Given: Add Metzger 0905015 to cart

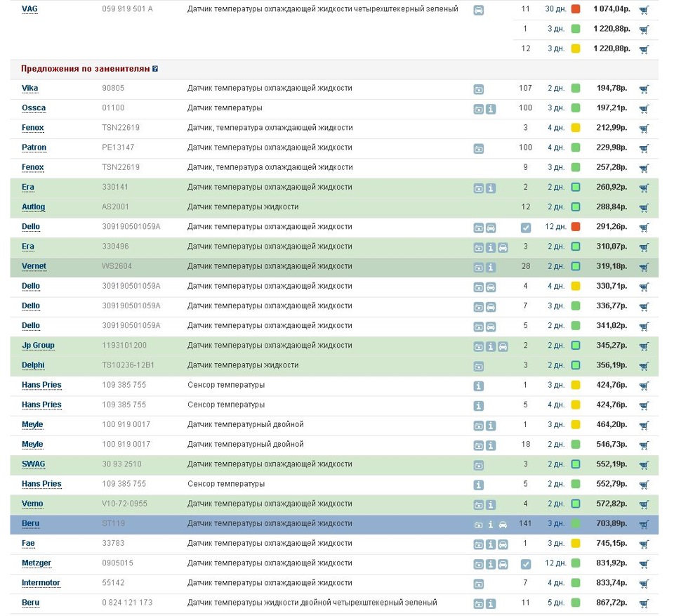Looking at the screenshot, I should (644, 564).
